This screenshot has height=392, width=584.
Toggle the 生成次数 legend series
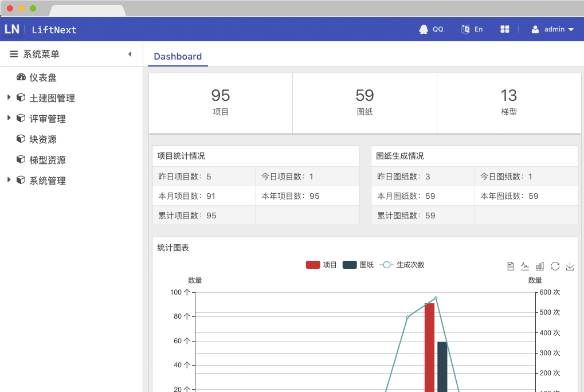(x=402, y=265)
